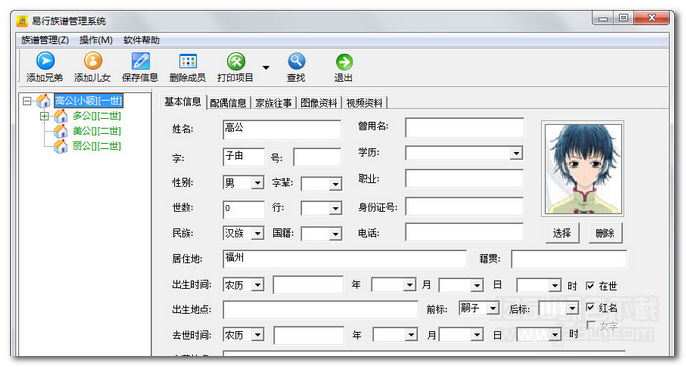Screen dimensions: 686x367
Task: Open the 后标 dropdown
Action: pyautogui.click(x=572, y=308)
